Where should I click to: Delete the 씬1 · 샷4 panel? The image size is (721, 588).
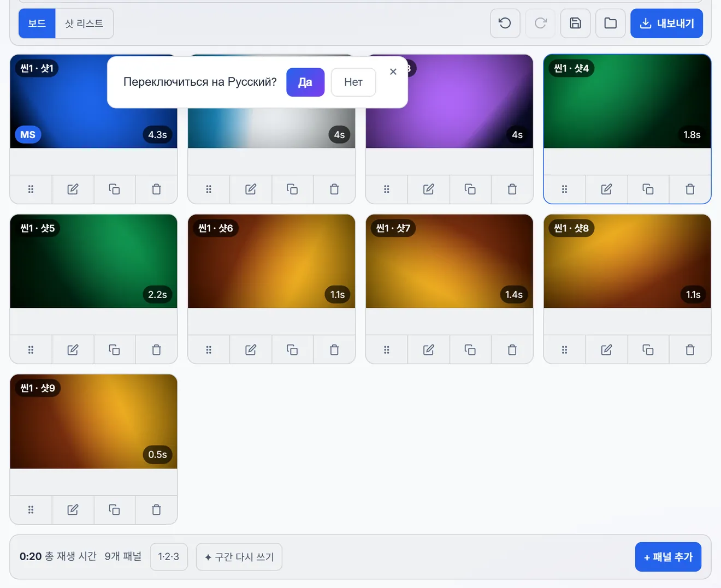click(690, 189)
